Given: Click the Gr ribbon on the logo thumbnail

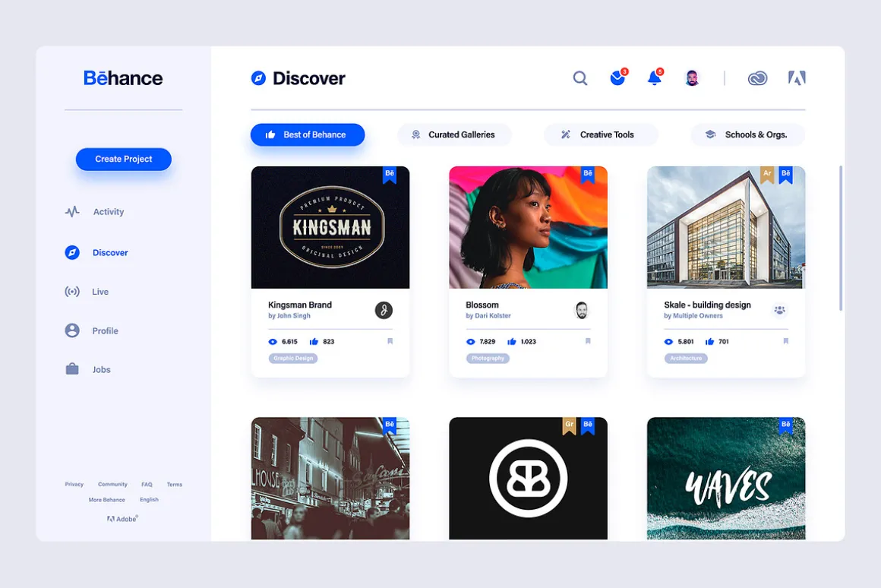Looking at the screenshot, I should 569,426.
